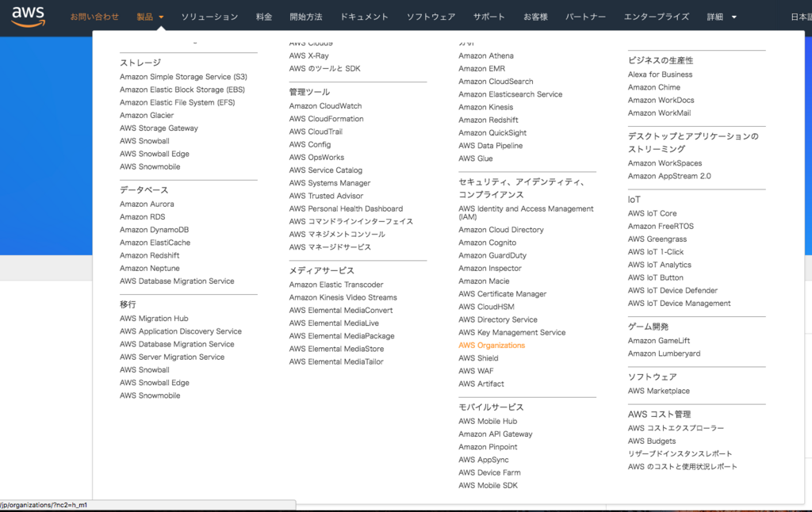Screen dimensions: 812x512
Task: Open AWS Personal Health Dashboard
Action: coord(346,208)
